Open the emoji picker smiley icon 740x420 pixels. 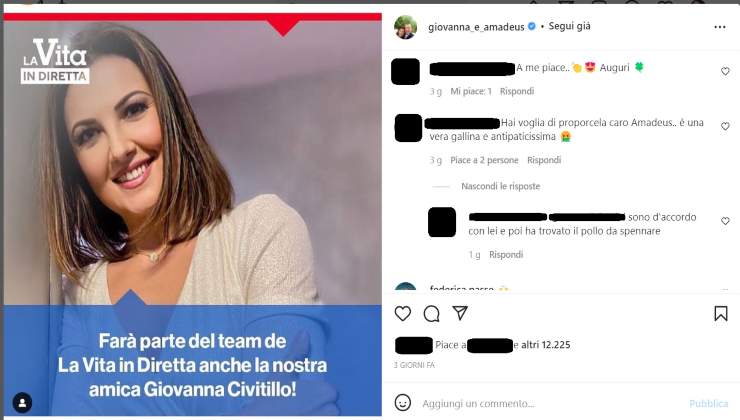(x=403, y=403)
